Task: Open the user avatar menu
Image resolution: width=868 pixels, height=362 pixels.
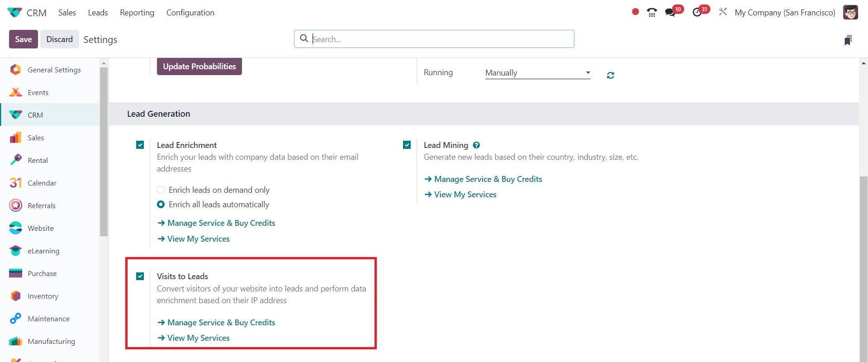Action: pos(850,12)
